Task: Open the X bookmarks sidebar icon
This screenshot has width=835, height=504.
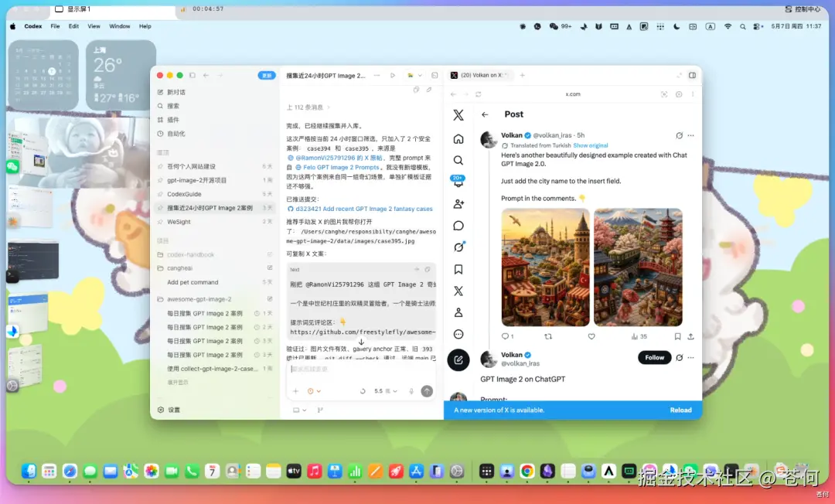Action: [x=458, y=269]
